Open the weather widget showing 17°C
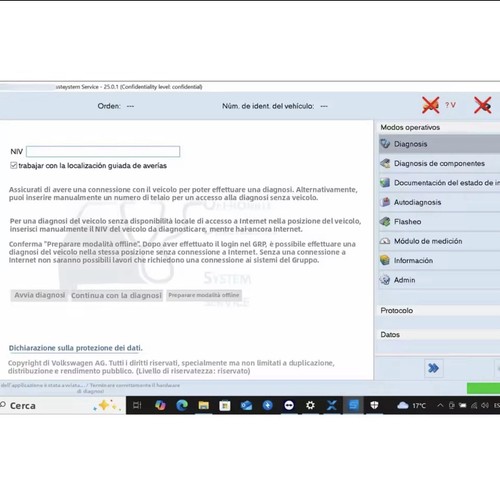500x494 pixels. tap(411, 405)
